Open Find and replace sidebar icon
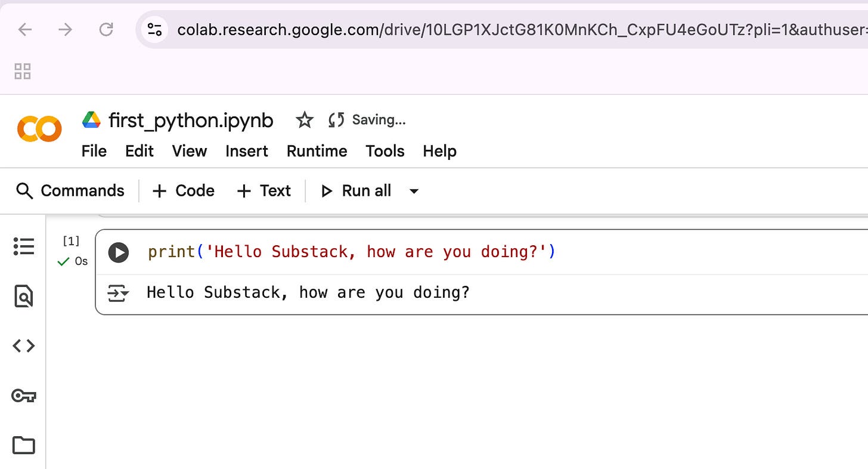 coord(24,296)
